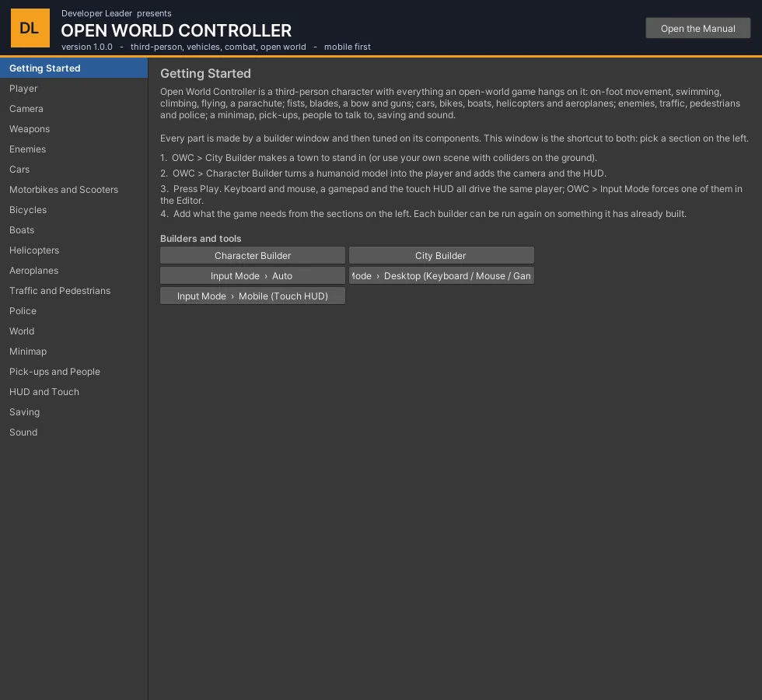This screenshot has height=700, width=762.
Task: Open the Bicycles section
Action: tap(74, 210)
